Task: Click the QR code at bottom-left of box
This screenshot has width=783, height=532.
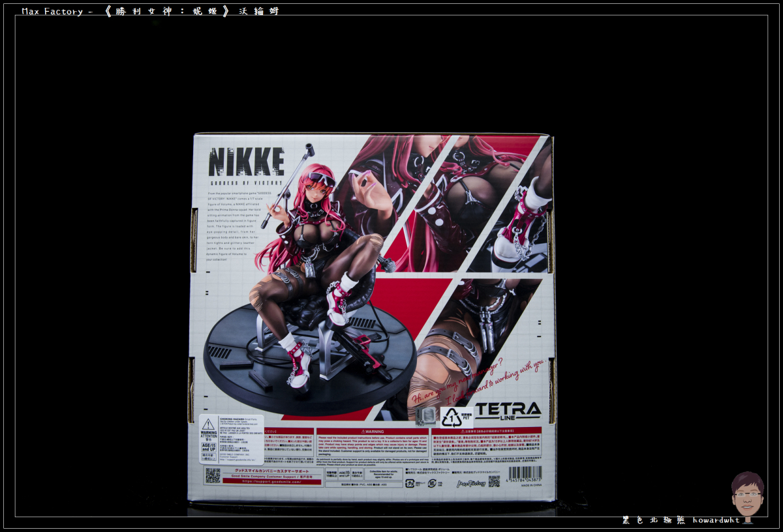Action: pos(213,475)
